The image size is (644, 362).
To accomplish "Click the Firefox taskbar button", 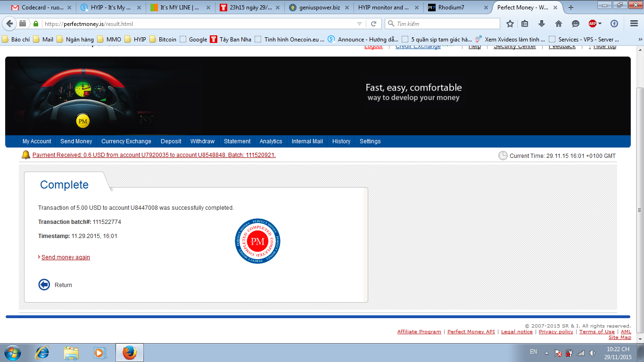I will point(129,353).
